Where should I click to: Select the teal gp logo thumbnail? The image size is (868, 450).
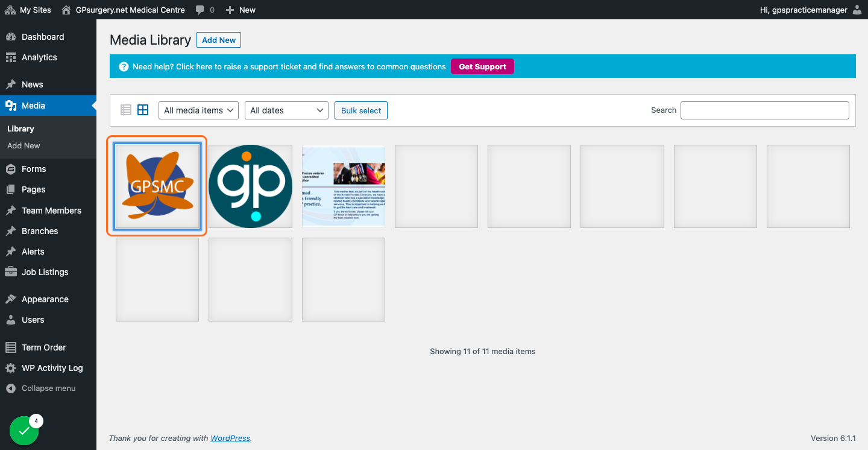click(x=250, y=186)
